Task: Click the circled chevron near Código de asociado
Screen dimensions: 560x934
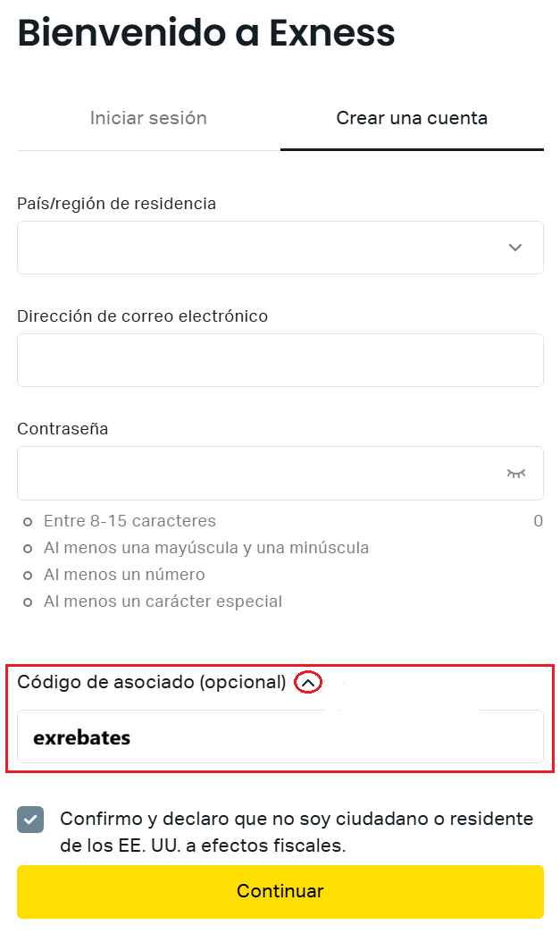Action: click(x=308, y=681)
